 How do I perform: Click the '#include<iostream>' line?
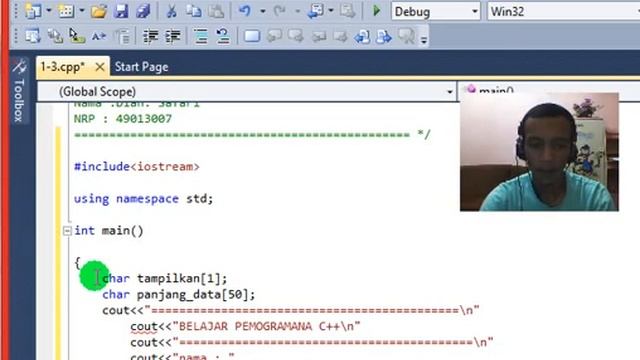136,167
